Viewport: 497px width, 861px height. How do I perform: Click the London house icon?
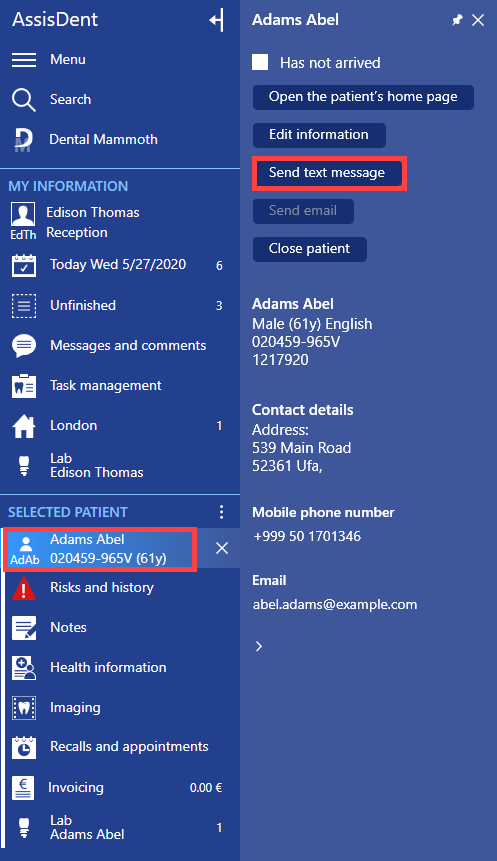24,426
